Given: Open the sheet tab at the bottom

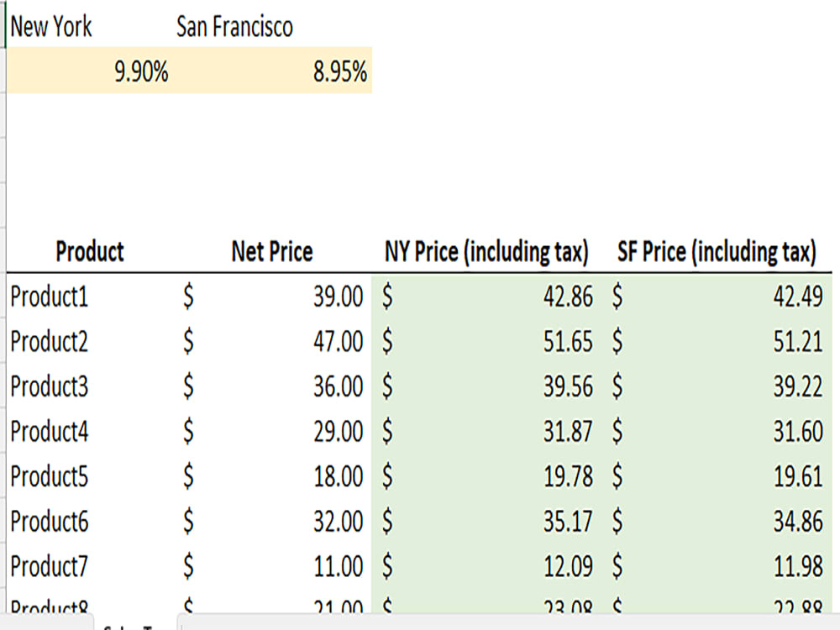Looking at the screenshot, I should click(x=134, y=625).
